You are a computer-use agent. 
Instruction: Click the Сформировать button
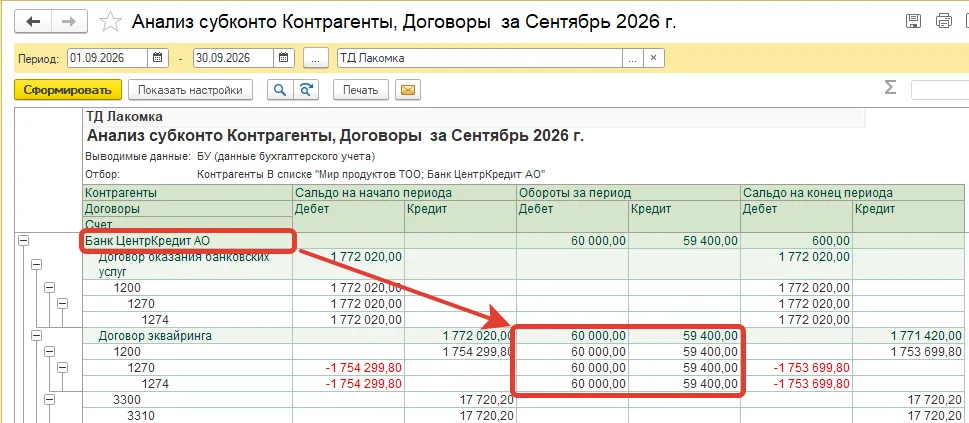pos(68,90)
